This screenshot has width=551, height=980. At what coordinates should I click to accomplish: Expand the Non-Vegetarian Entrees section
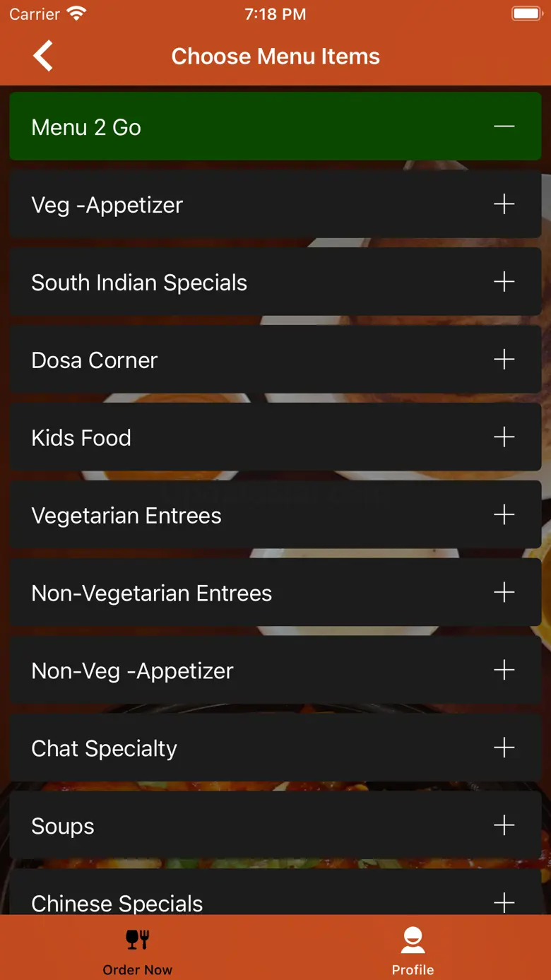click(x=504, y=593)
